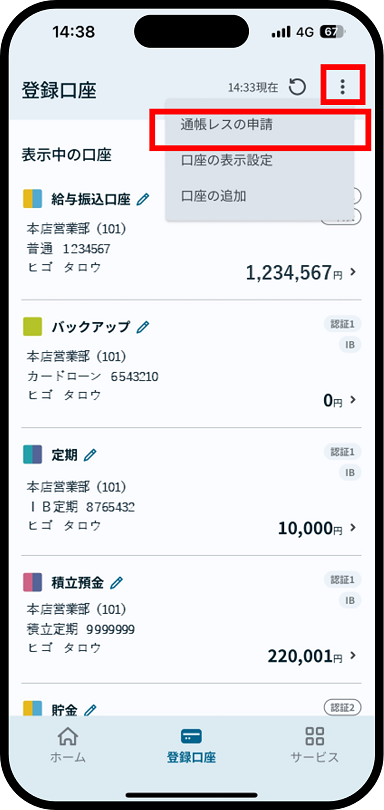Tap the green バックアップ color swatch
This screenshot has width=384, height=810.
[33, 326]
